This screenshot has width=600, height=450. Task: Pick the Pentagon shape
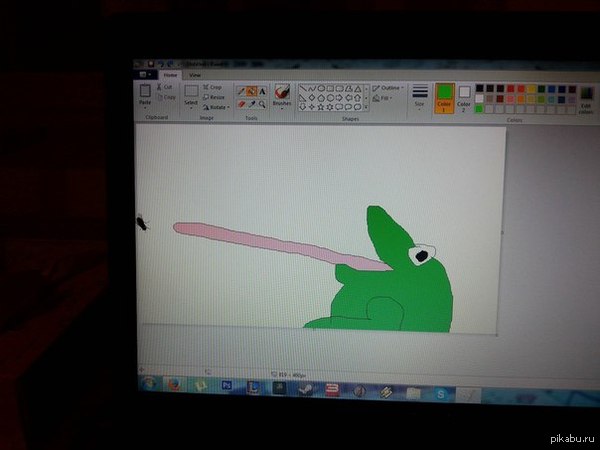click(x=321, y=98)
